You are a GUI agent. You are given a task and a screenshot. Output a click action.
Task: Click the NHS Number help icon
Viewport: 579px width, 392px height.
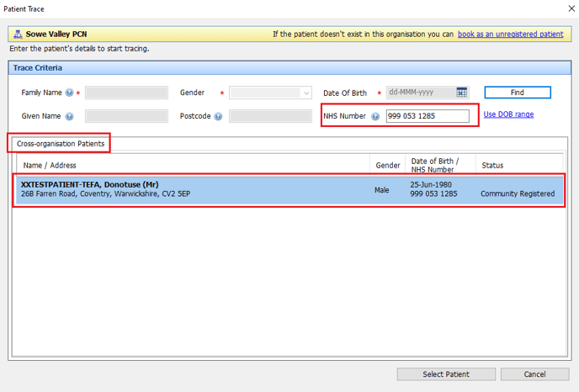pyautogui.click(x=375, y=117)
